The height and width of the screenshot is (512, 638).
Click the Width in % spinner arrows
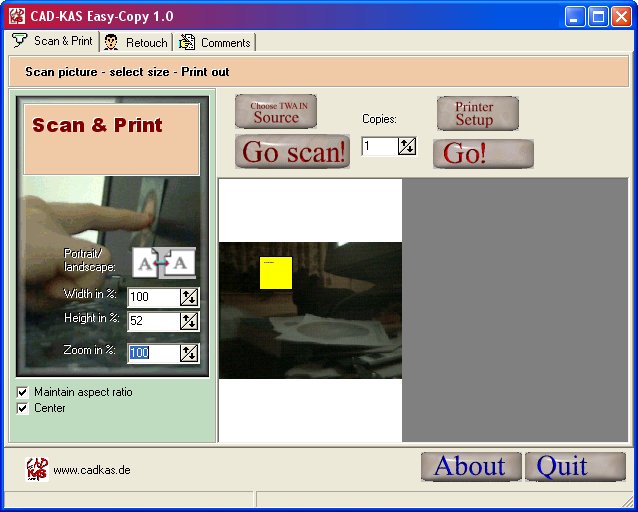point(189,297)
